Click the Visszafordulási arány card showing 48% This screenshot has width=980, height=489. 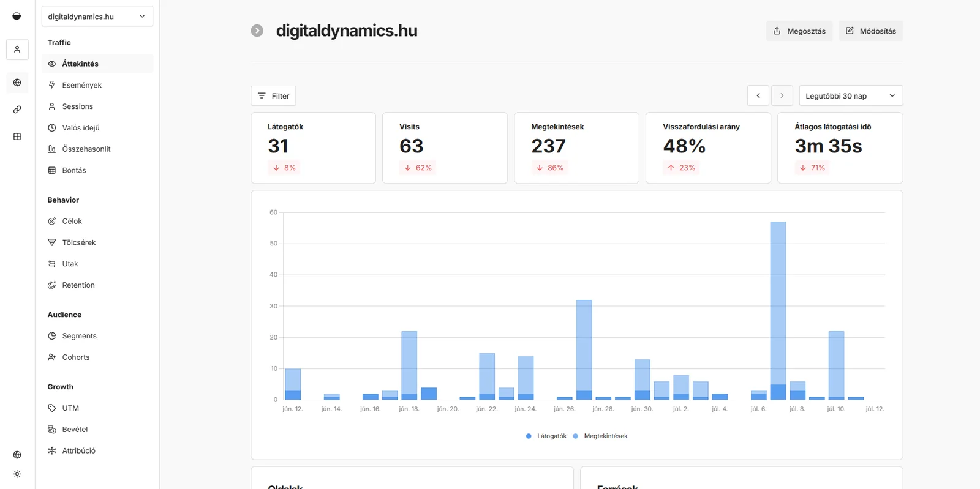coord(708,147)
